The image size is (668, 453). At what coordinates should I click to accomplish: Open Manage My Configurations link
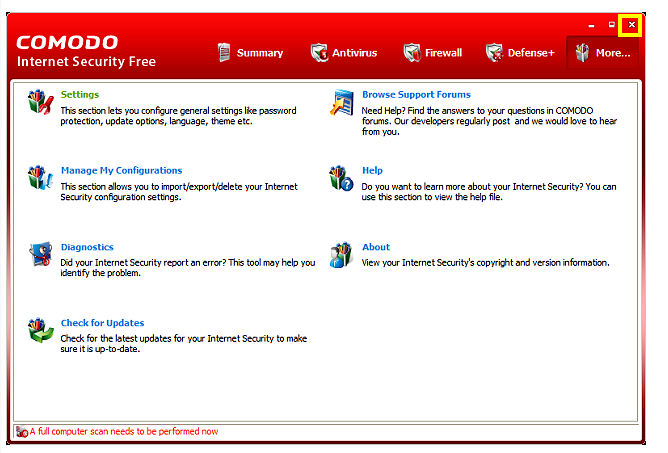(x=121, y=170)
